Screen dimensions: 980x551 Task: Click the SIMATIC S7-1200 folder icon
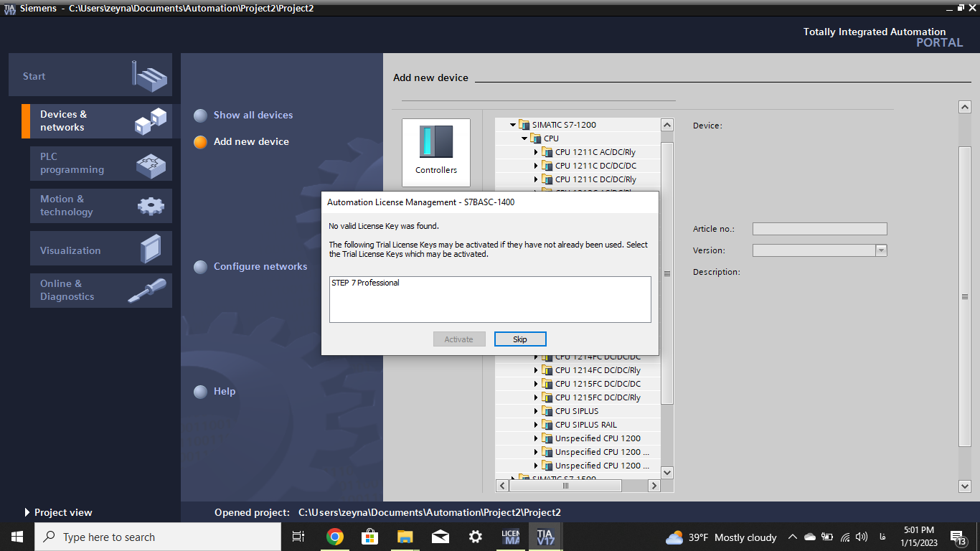pos(524,125)
